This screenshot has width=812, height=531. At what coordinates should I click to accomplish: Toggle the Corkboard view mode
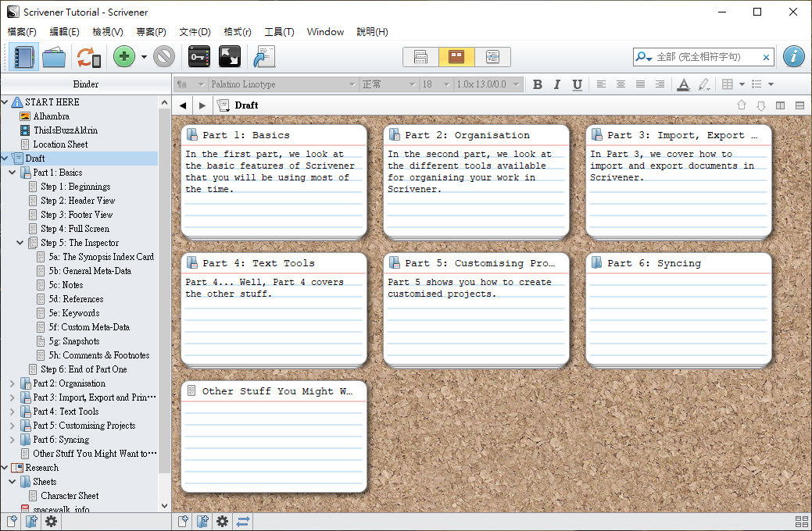[456, 57]
